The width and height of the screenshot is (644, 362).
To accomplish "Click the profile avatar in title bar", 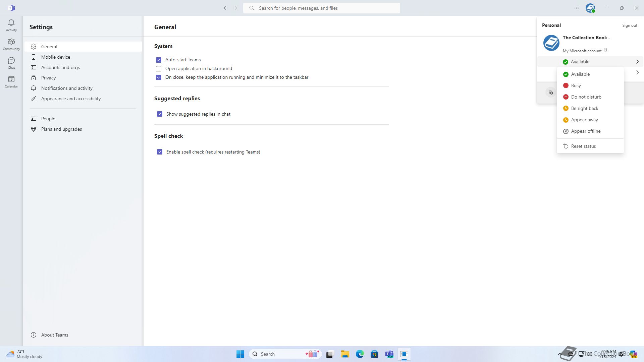I will [590, 8].
